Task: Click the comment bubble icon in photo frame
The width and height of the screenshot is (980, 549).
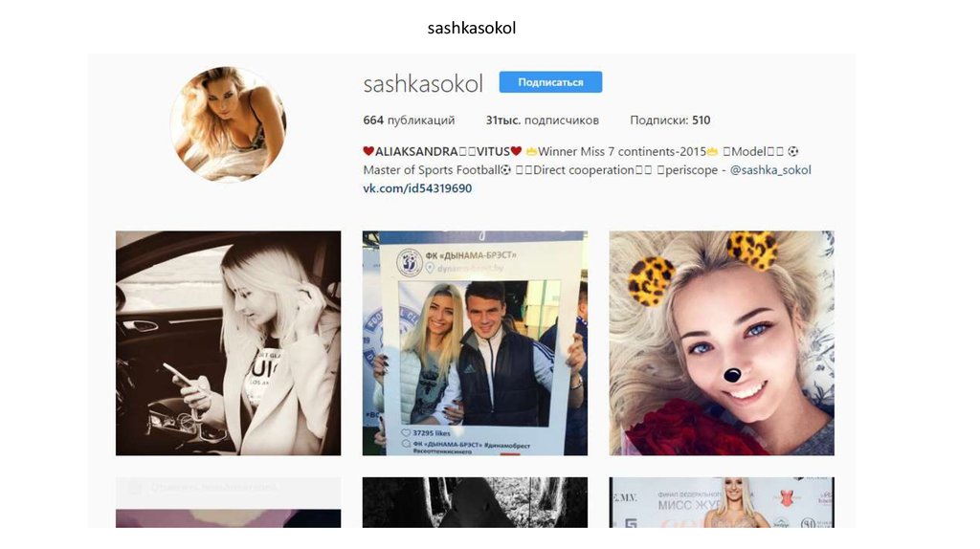Action: click(x=406, y=444)
